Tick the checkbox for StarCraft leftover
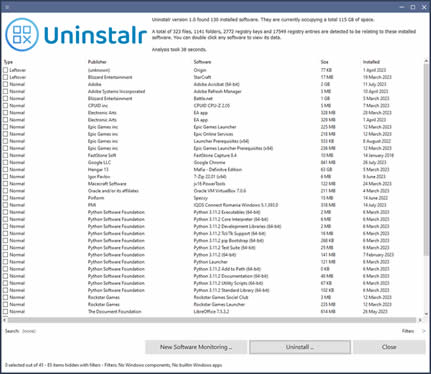This screenshot has width=431, height=374. (x=6, y=77)
